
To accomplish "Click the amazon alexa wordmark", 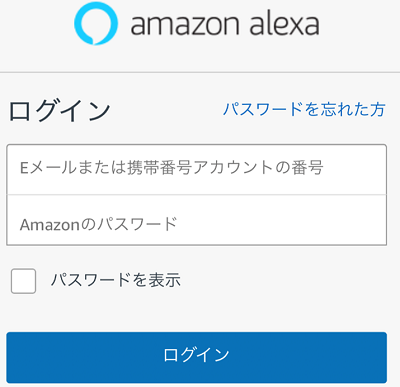I will pyautogui.click(x=225, y=24).
